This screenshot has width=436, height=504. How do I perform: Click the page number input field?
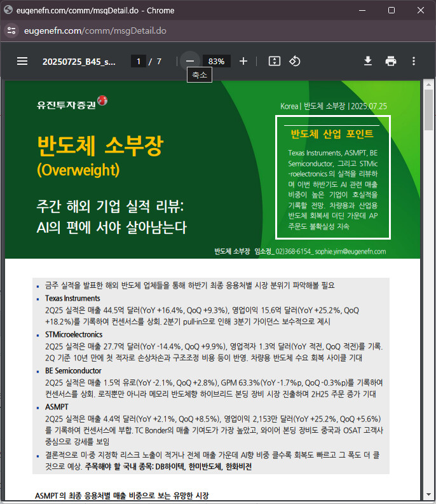(x=139, y=61)
